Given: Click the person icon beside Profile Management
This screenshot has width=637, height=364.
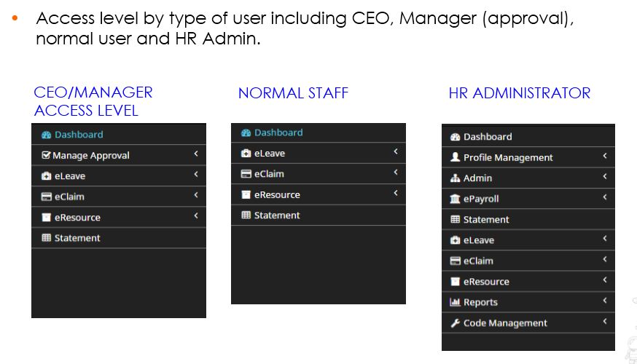Looking at the screenshot, I should tap(456, 157).
